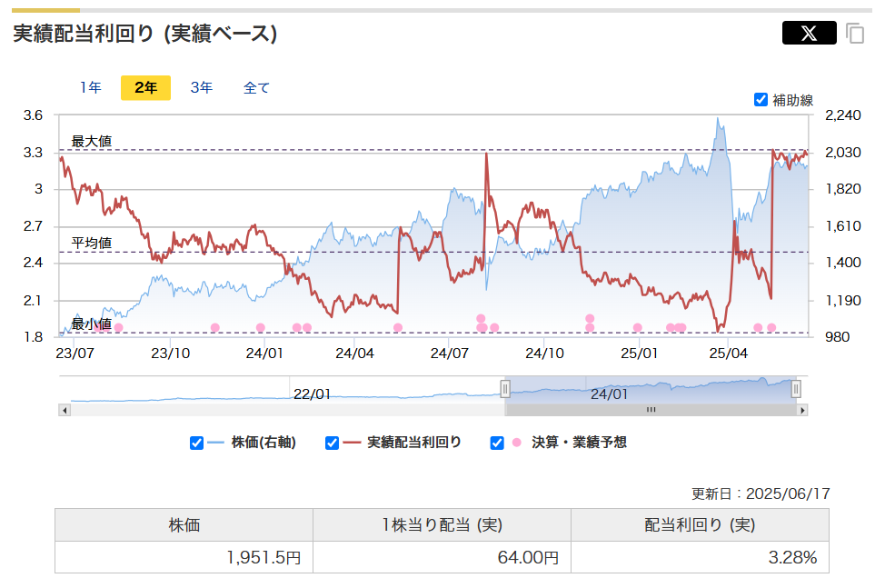Toggle the 補助線 checkbox
875x588 pixels.
tap(761, 100)
